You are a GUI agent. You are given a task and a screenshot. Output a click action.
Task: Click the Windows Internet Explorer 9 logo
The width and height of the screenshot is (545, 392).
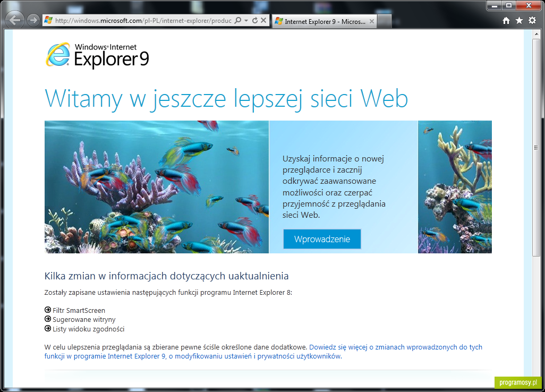pyautogui.click(x=97, y=55)
